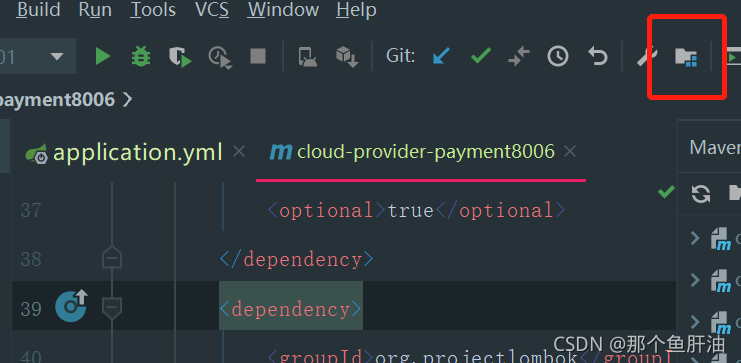This screenshot has height=363, width=741.
Task: Click Git Update Project blue arrow
Action: click(441, 56)
